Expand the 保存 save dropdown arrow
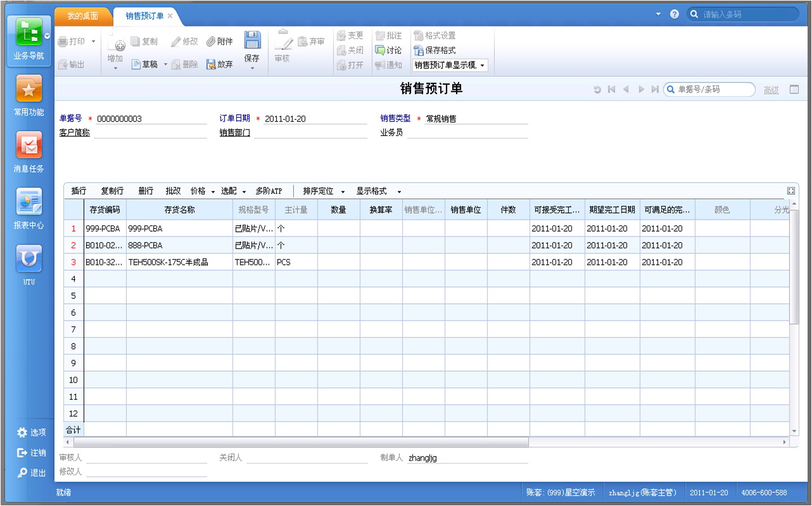Screen dimensions: 812x506 click(x=252, y=68)
